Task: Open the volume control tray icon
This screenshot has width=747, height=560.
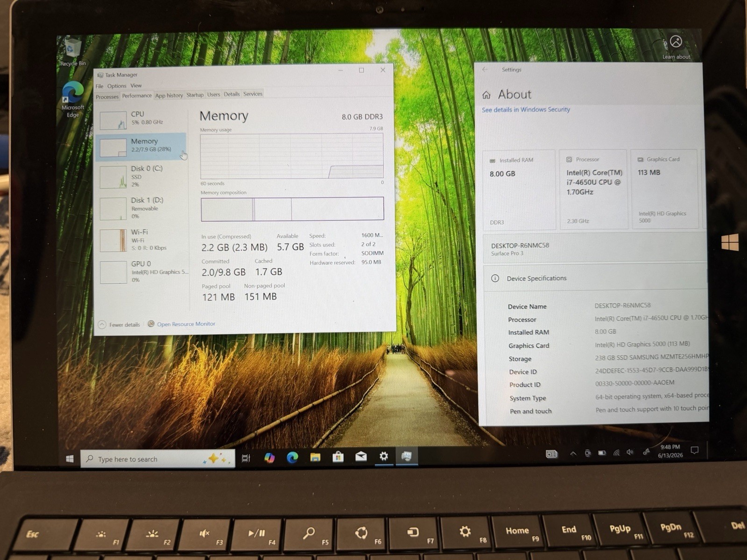Action: point(630,452)
